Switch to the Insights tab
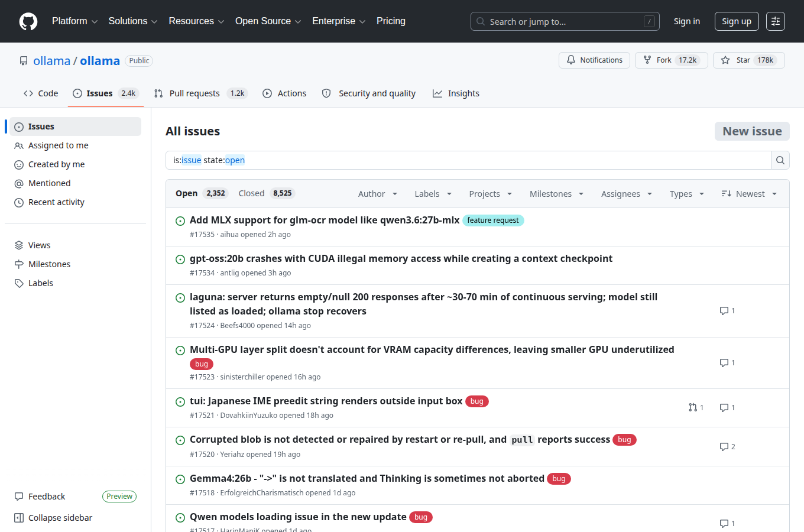804x532 pixels. coord(456,93)
